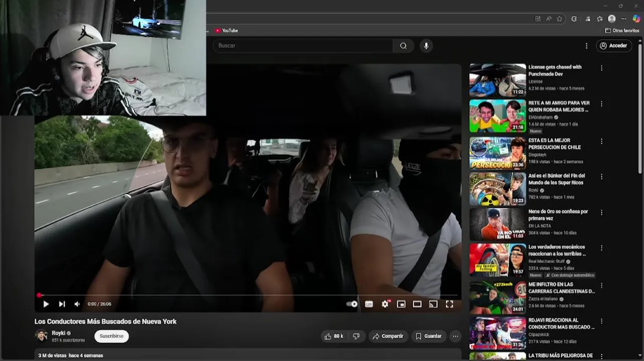The image size is (644, 361).
Task: Mute the video volume speaker icon
Action: (x=77, y=304)
